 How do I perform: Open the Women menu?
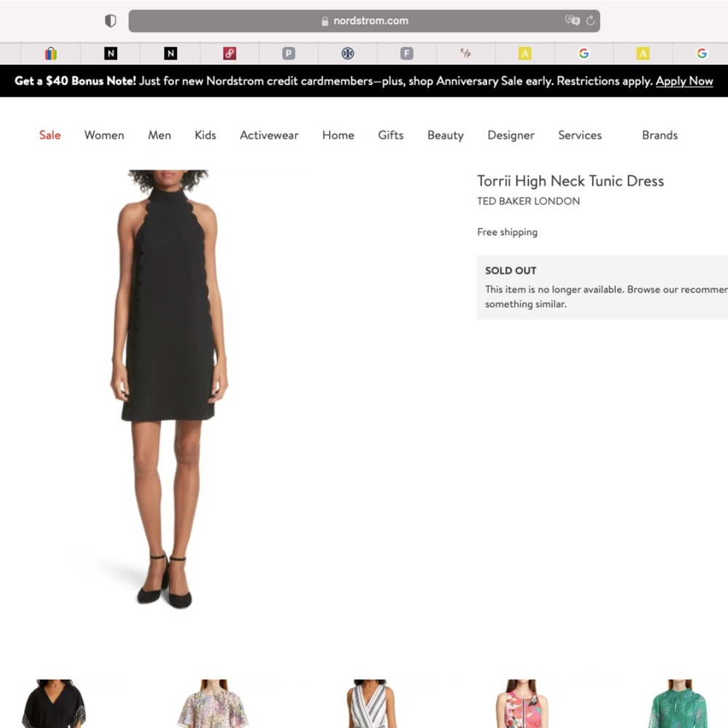point(104,135)
